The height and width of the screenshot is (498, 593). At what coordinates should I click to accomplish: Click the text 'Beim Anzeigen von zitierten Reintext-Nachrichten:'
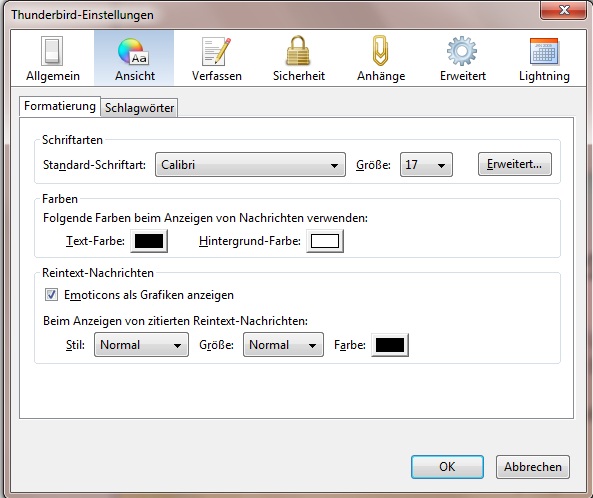[x=175, y=321]
